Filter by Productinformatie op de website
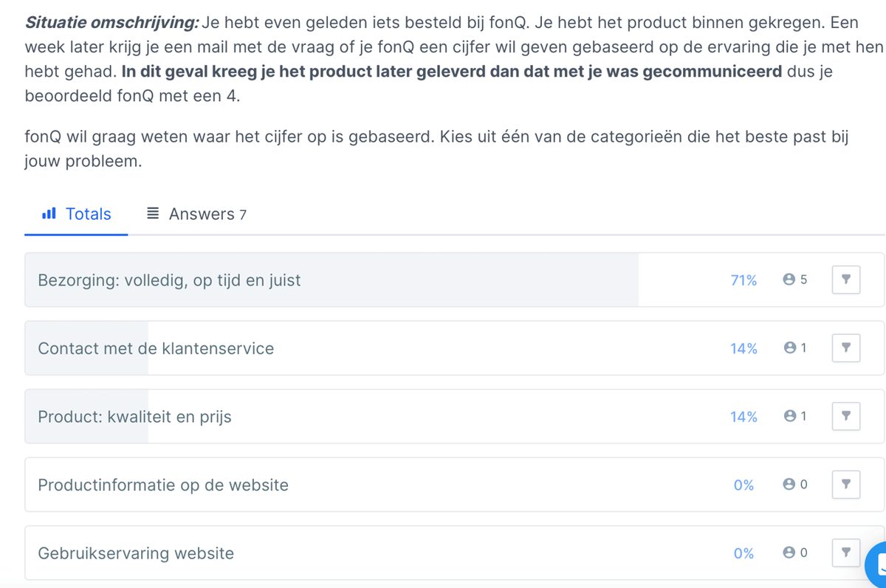Screen dimensions: 886x588 coord(846,485)
